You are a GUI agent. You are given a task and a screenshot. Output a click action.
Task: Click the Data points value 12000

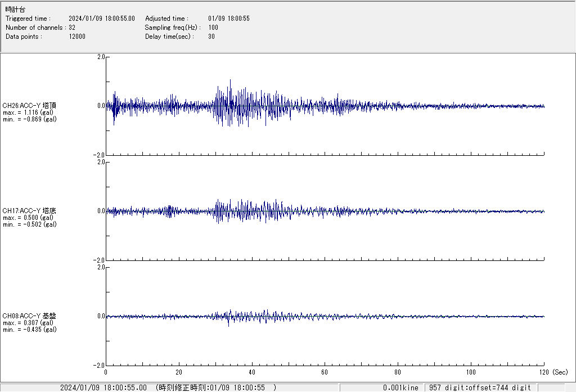coord(77,37)
